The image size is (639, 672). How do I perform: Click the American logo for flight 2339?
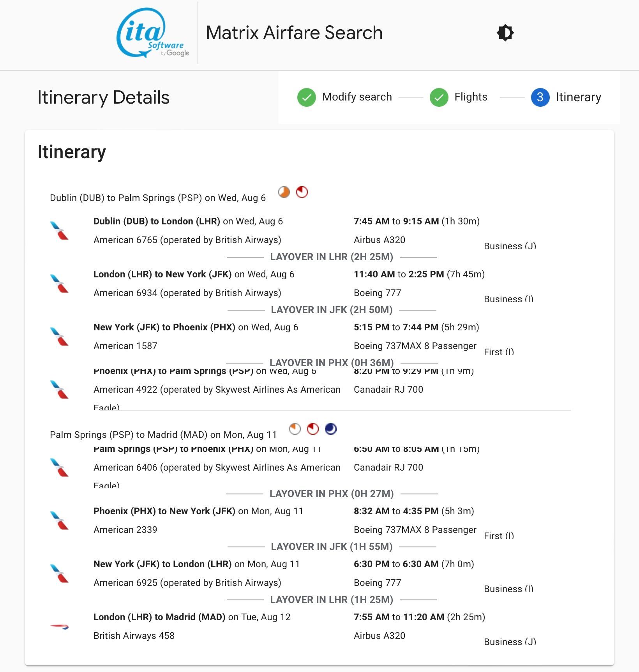pos(60,520)
